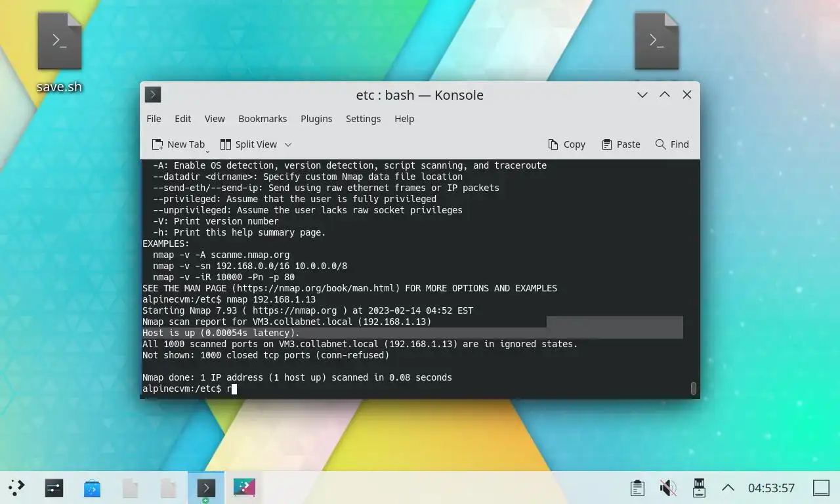Open a New Tab in Konsole

[178, 144]
